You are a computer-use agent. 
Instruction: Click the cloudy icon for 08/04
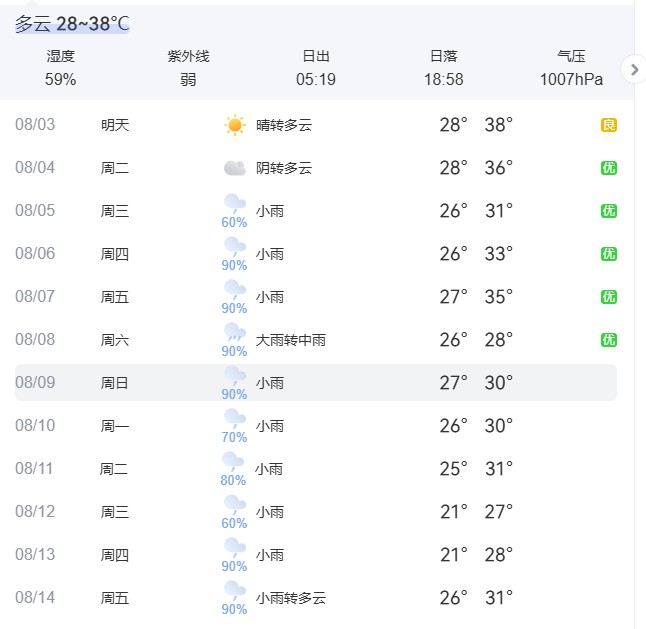coord(235,168)
